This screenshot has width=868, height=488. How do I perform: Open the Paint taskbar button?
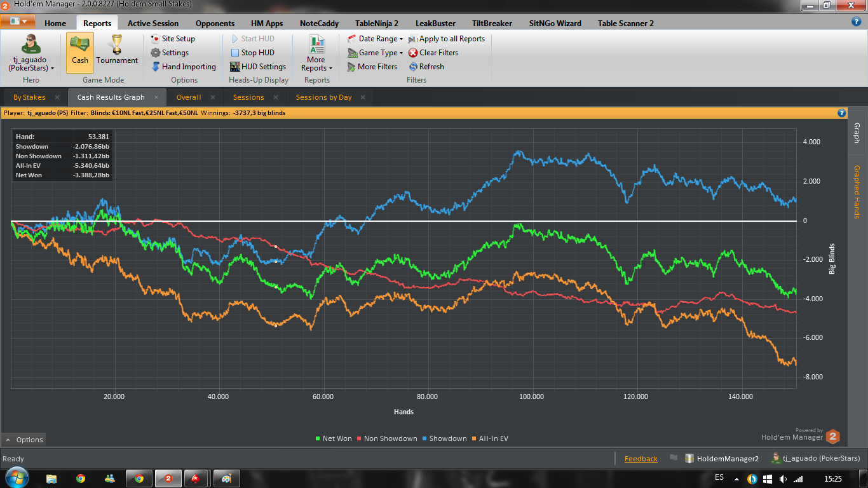click(x=226, y=478)
